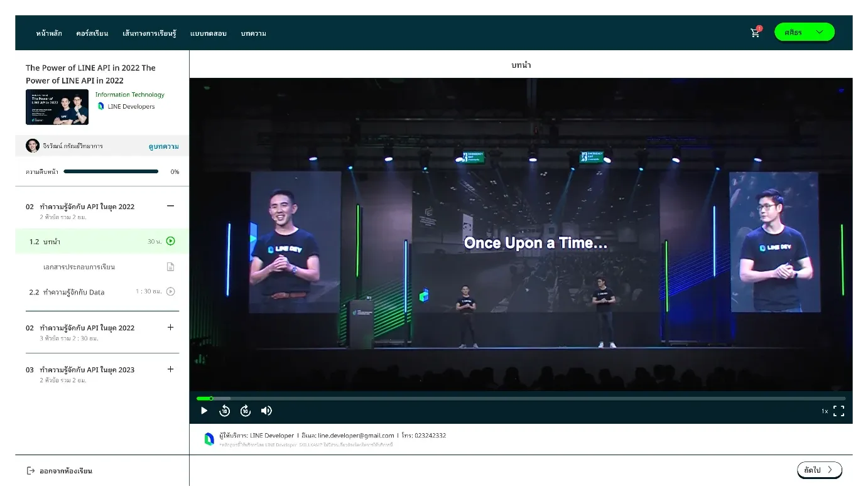
Task: Open เส้นทางการเรียนรู้ in the navigation bar
Action: pyautogui.click(x=149, y=33)
